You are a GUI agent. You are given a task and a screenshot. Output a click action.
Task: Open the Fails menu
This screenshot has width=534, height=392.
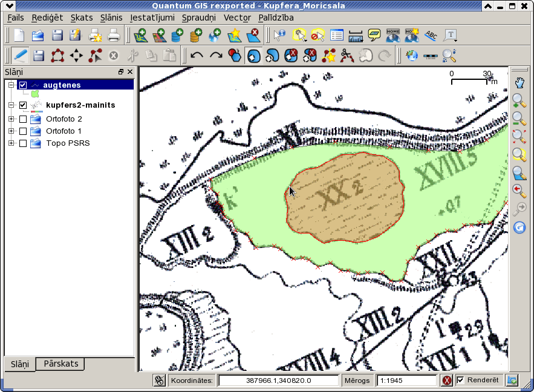pyautogui.click(x=16, y=18)
